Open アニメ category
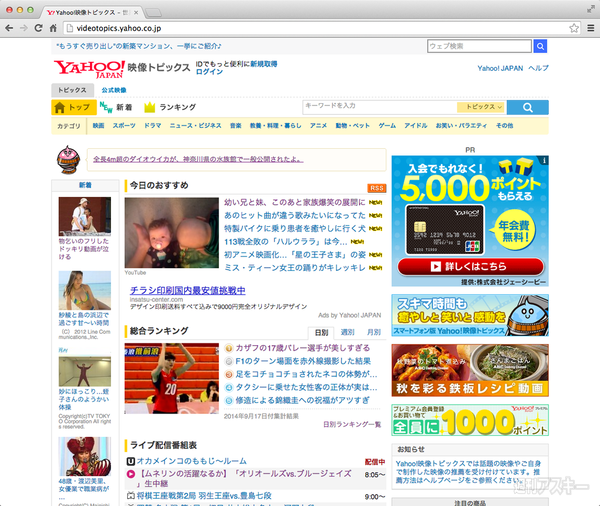600x506 pixels. tap(318, 126)
